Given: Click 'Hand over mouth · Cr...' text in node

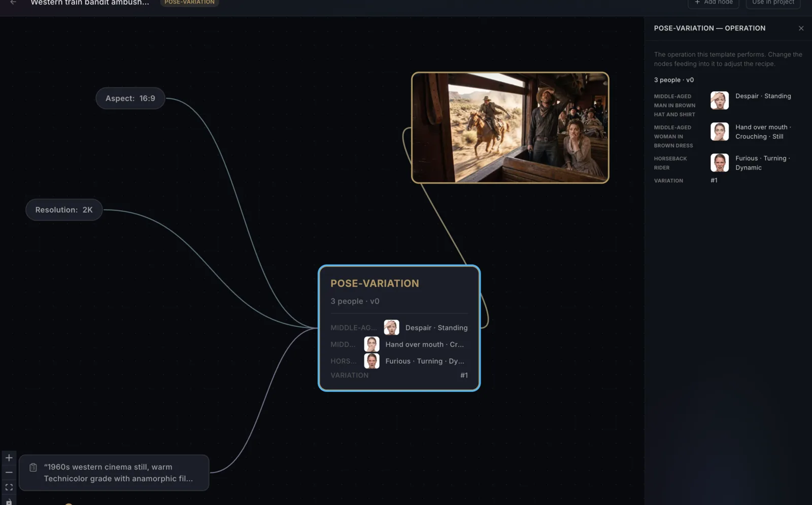Looking at the screenshot, I should tap(424, 345).
